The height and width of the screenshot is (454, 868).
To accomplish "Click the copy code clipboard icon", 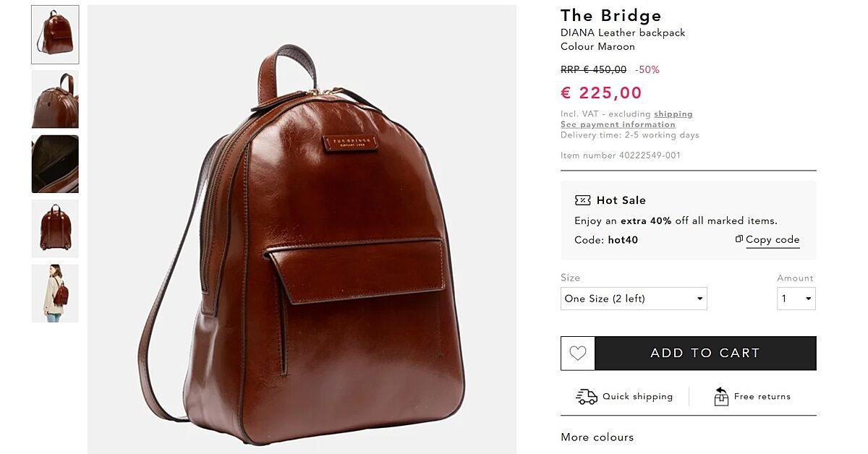I will 739,239.
